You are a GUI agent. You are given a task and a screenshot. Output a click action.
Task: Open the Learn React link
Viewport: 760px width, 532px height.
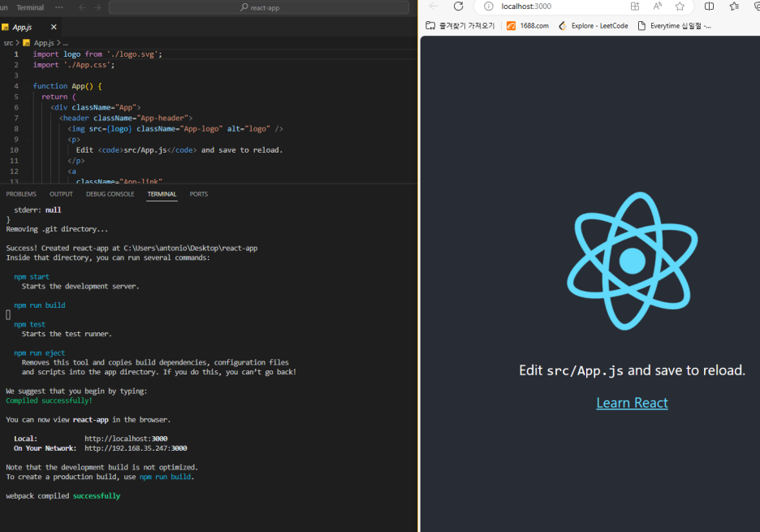pos(632,403)
